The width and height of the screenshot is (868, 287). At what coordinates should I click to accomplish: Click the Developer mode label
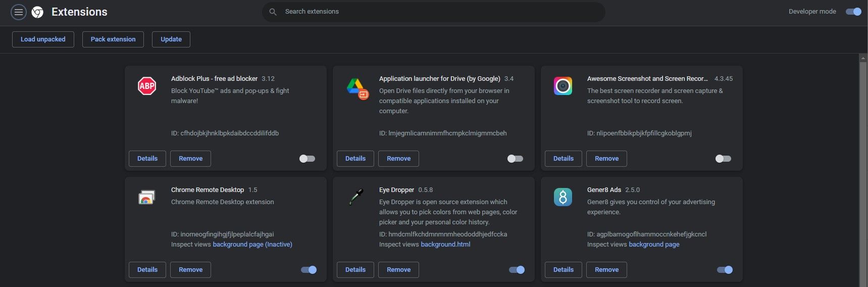(x=812, y=12)
